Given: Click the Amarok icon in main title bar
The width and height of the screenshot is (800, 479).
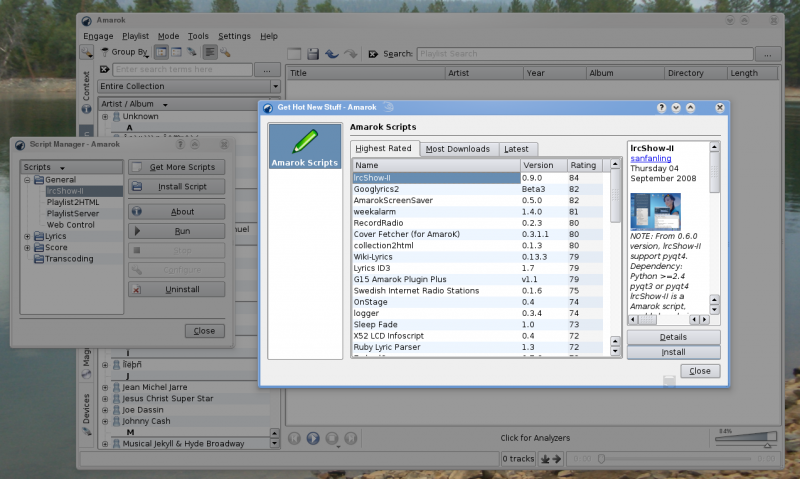Looking at the screenshot, I should tap(87, 21).
